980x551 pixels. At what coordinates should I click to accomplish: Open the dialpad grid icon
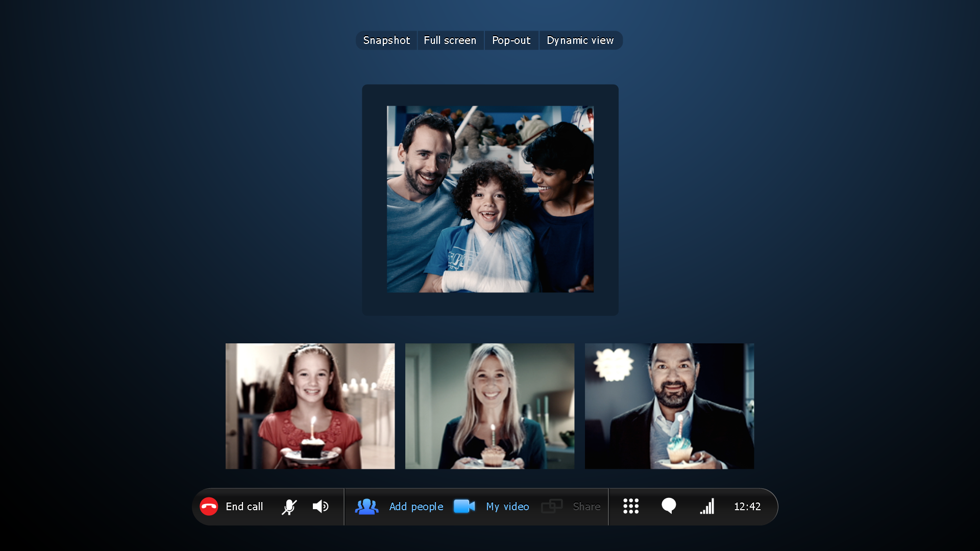(631, 506)
